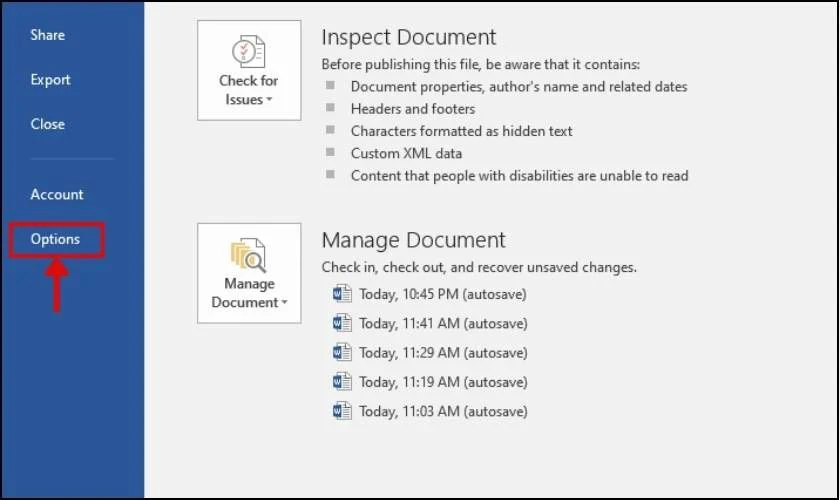Click Word file icon beside 10:45 PM autosave
840x500 pixels.
(342, 294)
